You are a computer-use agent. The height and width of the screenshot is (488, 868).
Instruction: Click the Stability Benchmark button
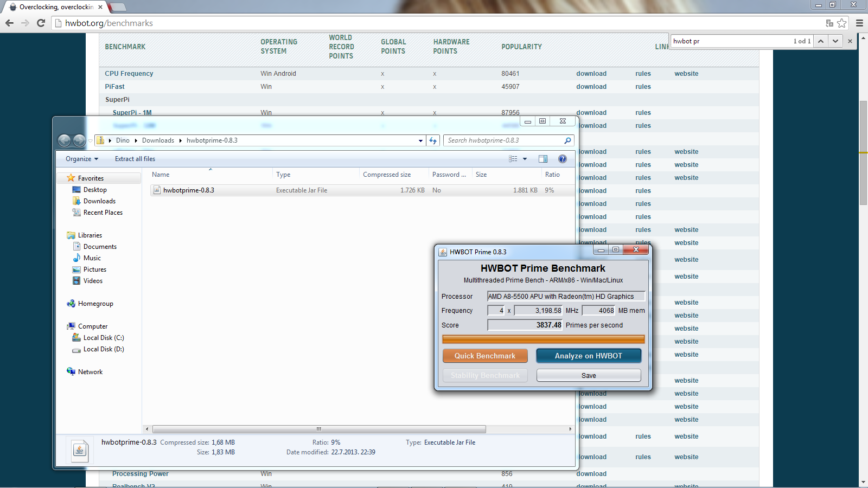(x=485, y=375)
